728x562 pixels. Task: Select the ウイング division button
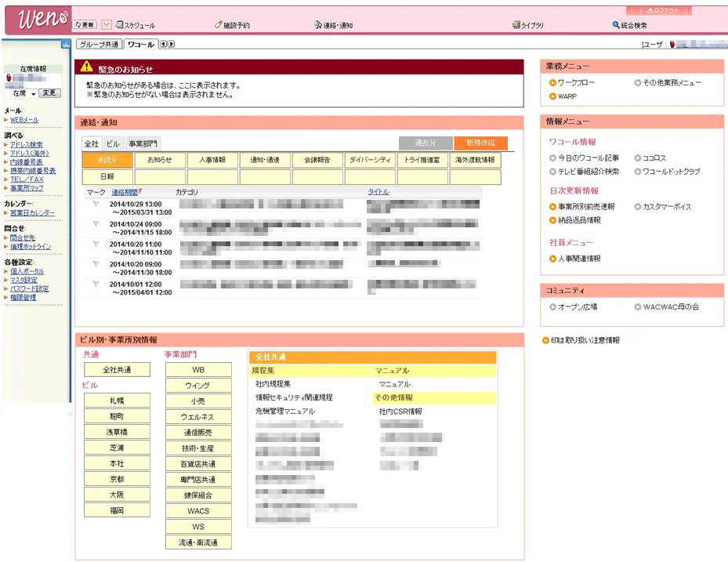[x=198, y=386]
